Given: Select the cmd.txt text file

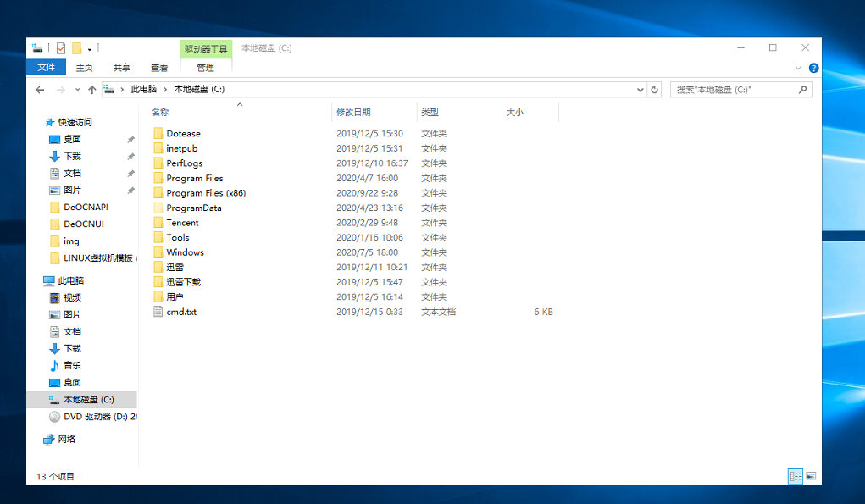Looking at the screenshot, I should pyautogui.click(x=181, y=312).
